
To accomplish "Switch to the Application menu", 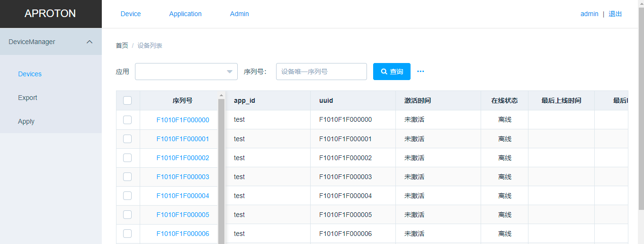I will pos(185,14).
